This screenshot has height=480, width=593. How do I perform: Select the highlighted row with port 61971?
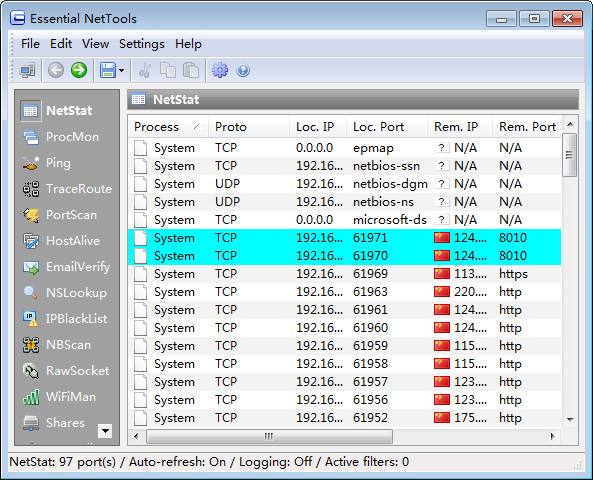click(344, 238)
